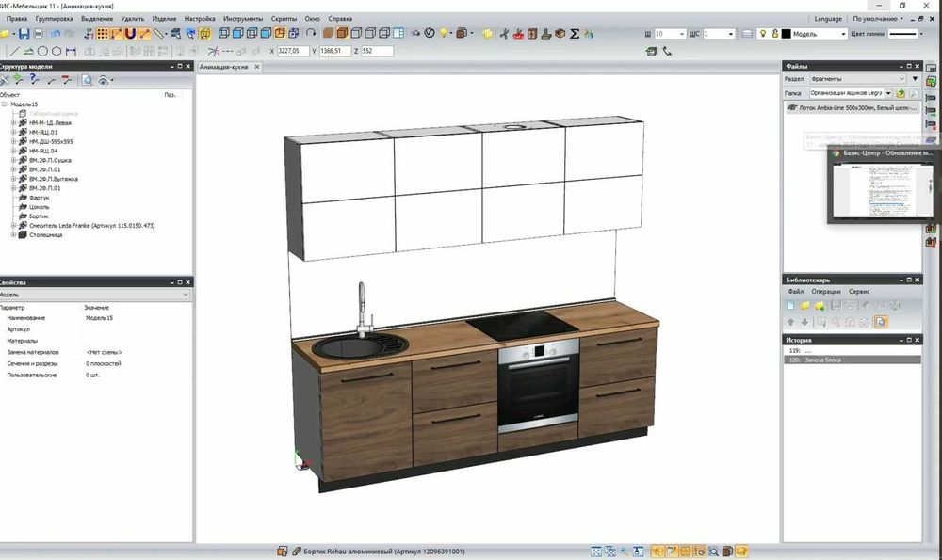Screen dimensions: 942x560
Task: Click the phone handset icon
Action: pyautogui.click(x=667, y=52)
